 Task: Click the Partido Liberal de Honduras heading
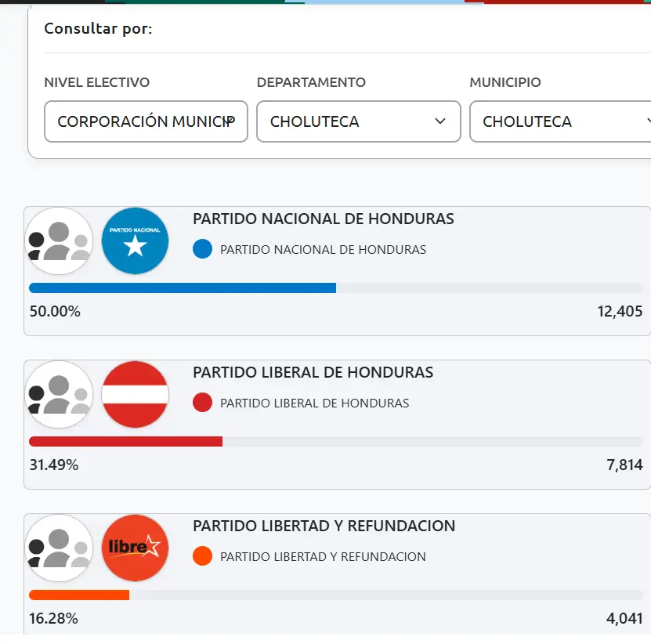click(313, 372)
